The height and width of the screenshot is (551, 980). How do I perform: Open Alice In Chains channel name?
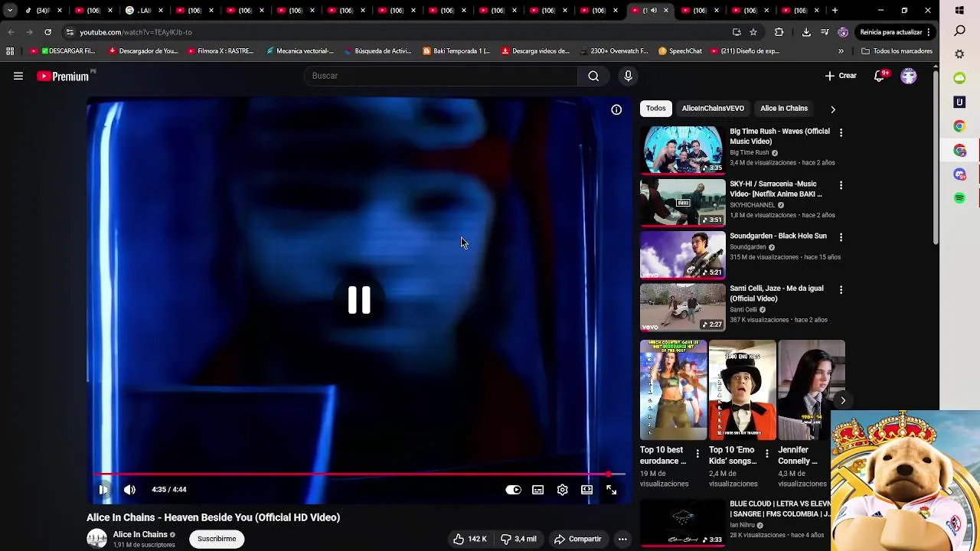(140, 534)
